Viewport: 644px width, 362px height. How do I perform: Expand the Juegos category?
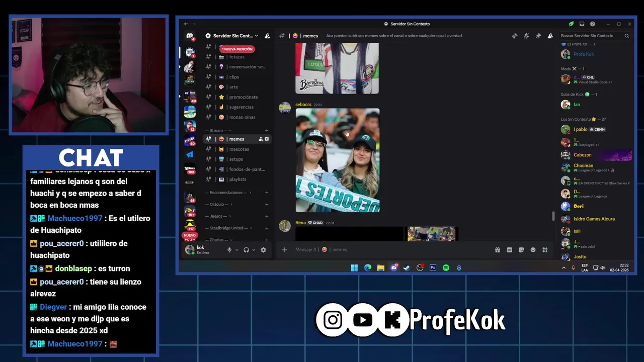coord(217,216)
